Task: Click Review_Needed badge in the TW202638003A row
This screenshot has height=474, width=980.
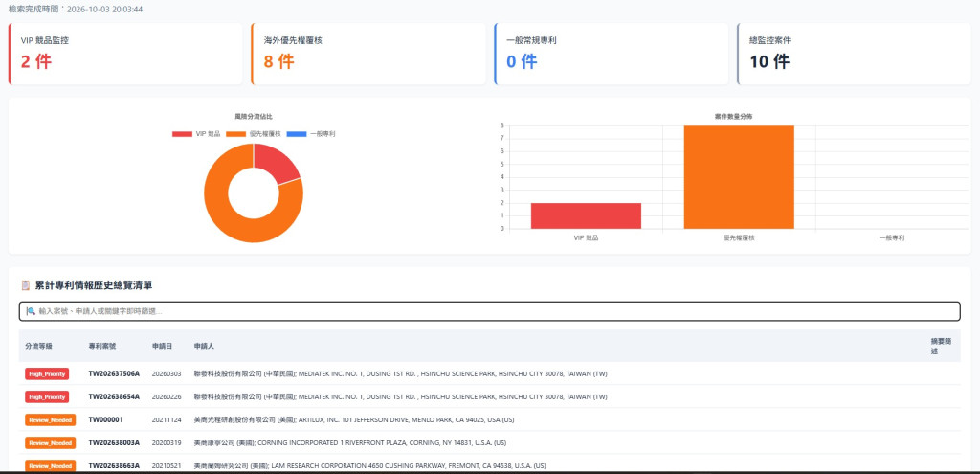Action: coord(50,442)
